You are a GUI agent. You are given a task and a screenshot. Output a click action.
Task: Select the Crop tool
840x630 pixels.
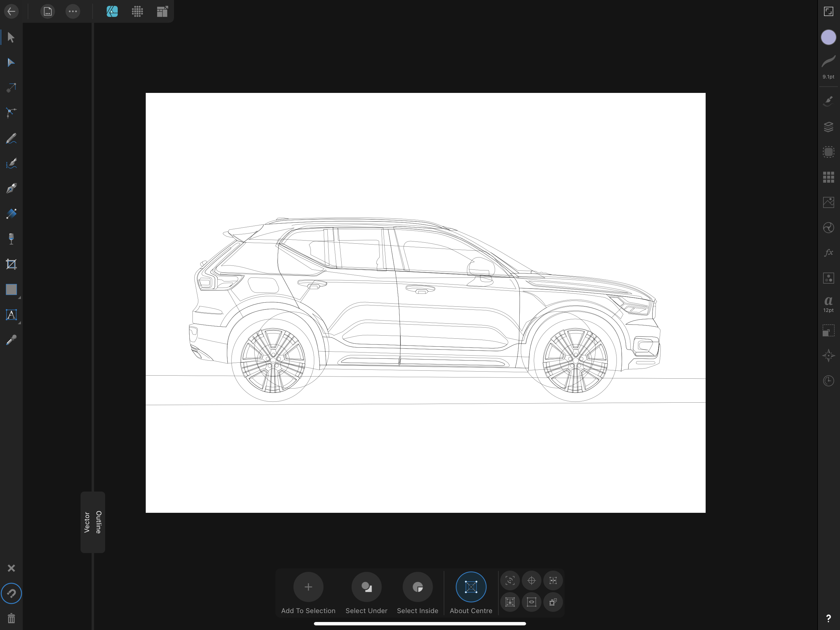[x=11, y=264]
